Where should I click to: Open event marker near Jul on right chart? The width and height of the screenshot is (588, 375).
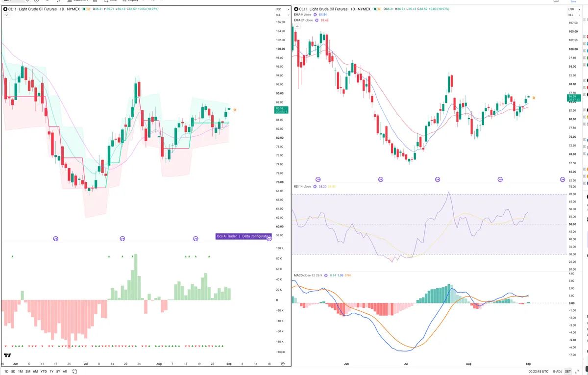(381, 180)
